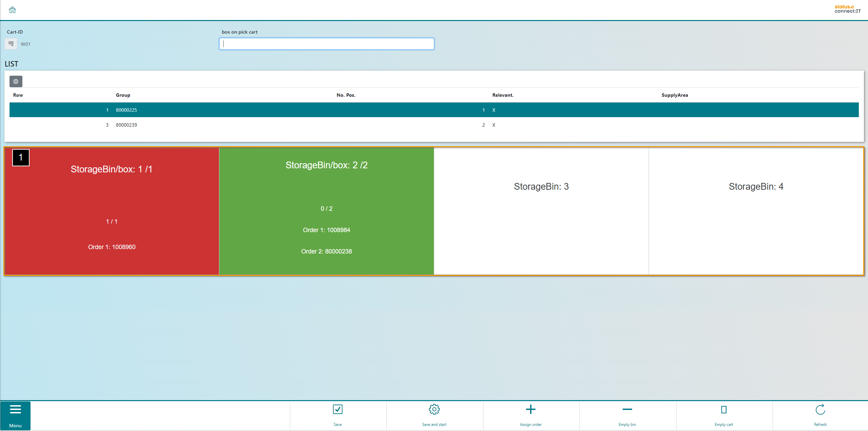Click the Save checkmark icon
This screenshot has width=868, height=431.
[x=337, y=410]
